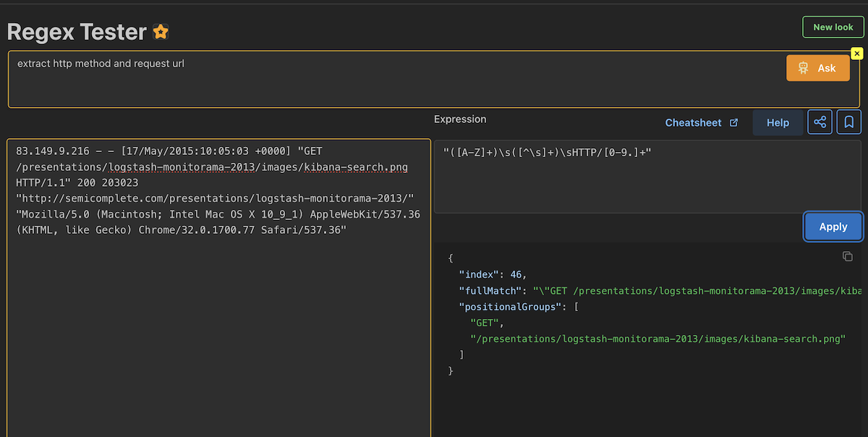Click the Regex Tester page heading

(x=77, y=32)
